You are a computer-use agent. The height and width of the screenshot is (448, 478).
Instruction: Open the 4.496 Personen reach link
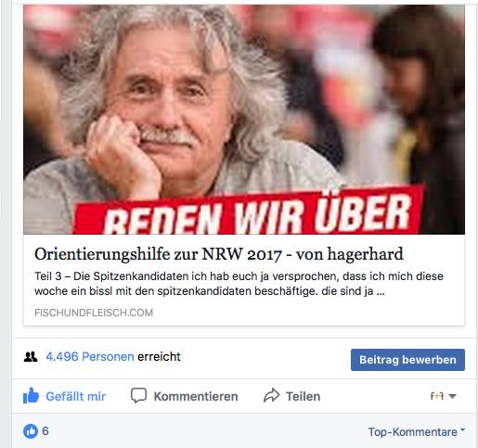(90, 356)
